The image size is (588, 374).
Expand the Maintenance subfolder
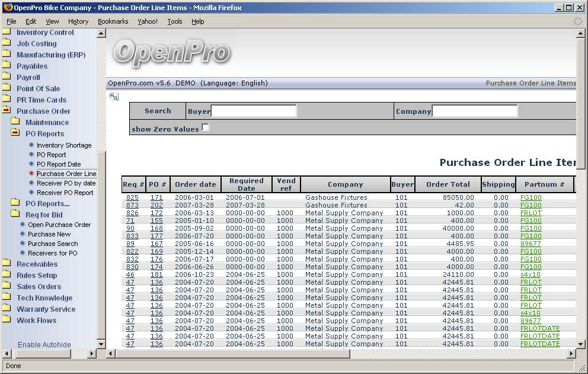coord(15,122)
